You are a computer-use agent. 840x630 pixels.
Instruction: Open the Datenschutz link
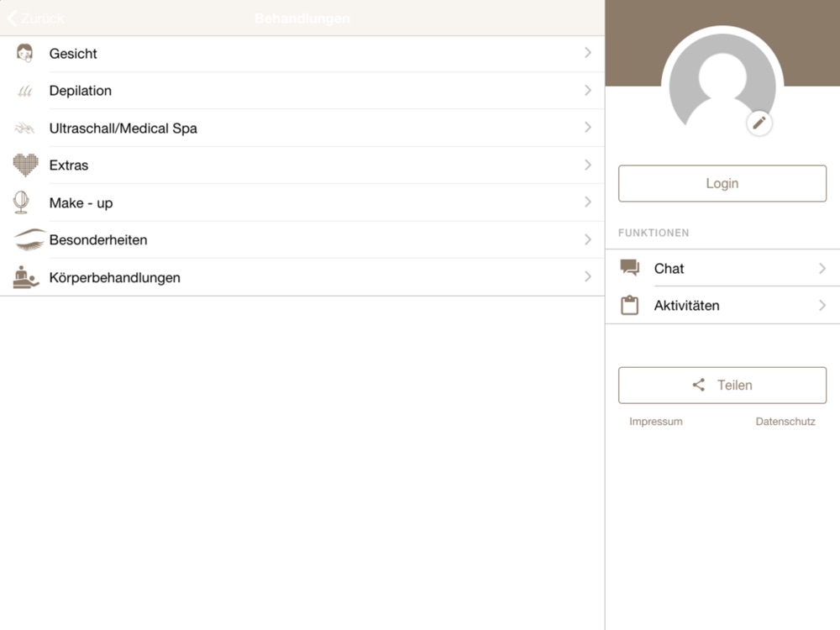(785, 422)
